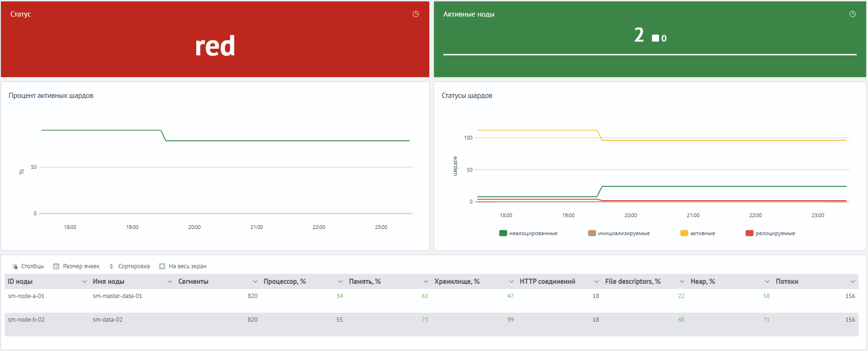868x351 pixels.
Task: Open the ID ноды column dropdown
Action: 85,281
